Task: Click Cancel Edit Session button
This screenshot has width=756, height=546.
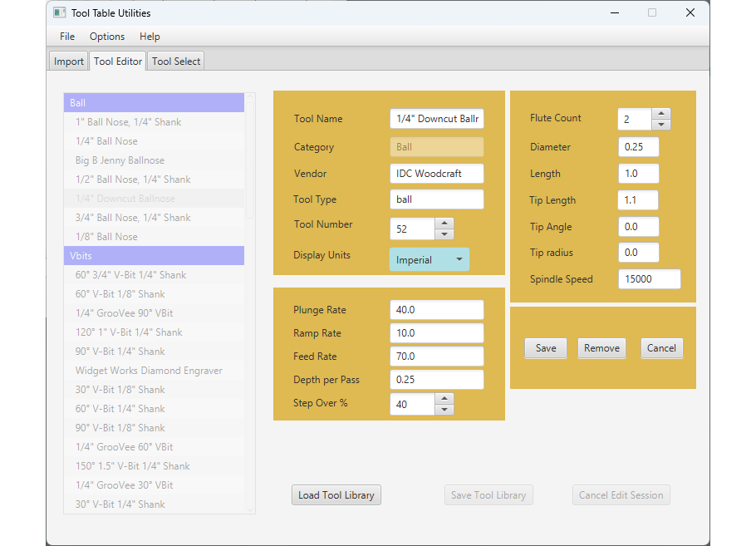Action: click(x=621, y=494)
